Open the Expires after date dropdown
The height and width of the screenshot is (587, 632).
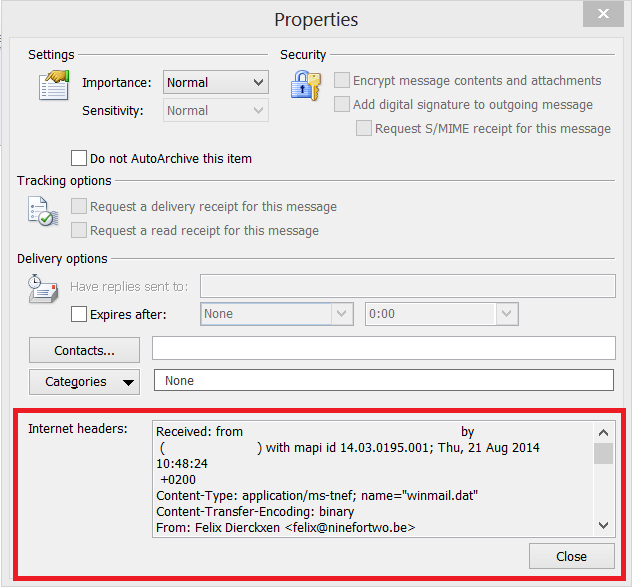pyautogui.click(x=277, y=314)
